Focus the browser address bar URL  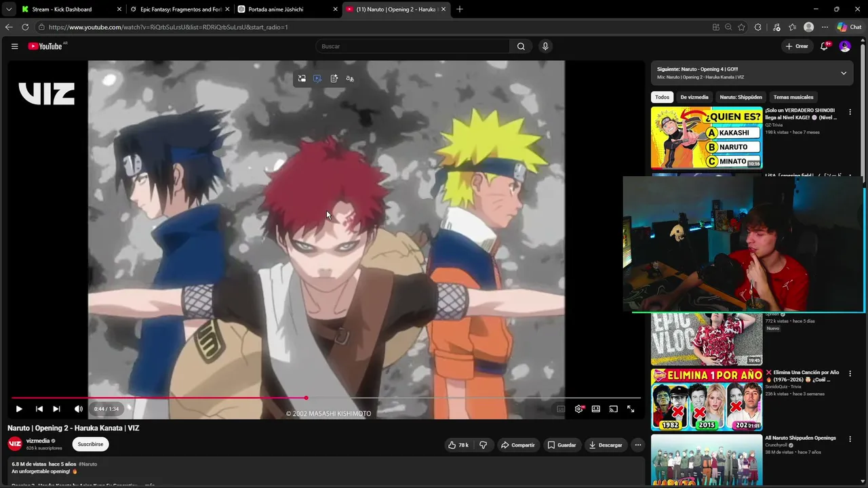(168, 27)
